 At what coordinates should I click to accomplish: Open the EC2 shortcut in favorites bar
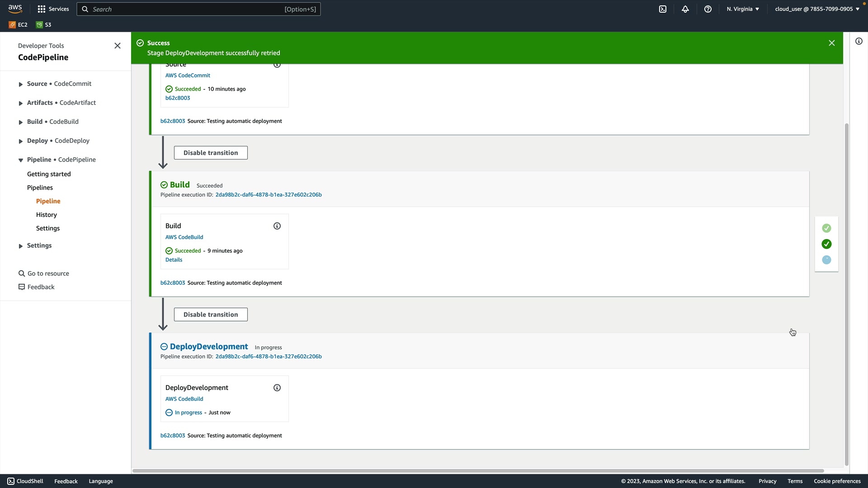[x=18, y=25]
